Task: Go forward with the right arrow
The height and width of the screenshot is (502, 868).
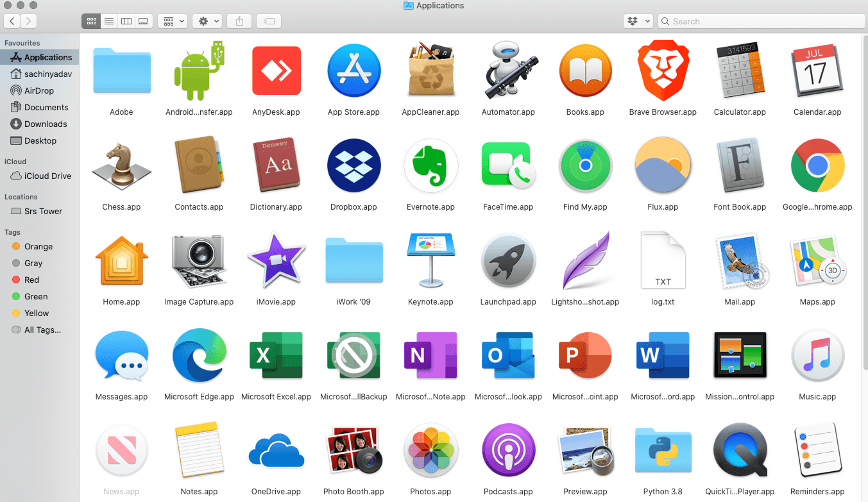Action: [x=29, y=21]
